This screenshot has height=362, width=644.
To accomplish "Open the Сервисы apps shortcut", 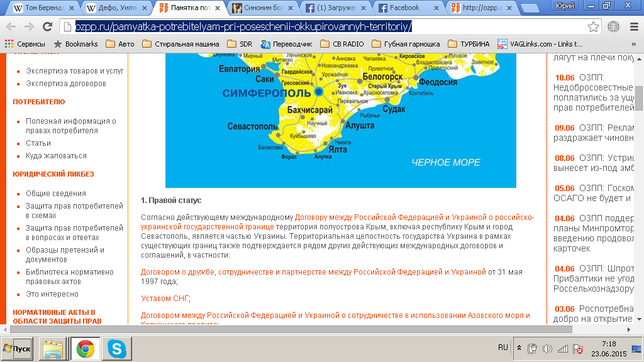I will [x=25, y=44].
